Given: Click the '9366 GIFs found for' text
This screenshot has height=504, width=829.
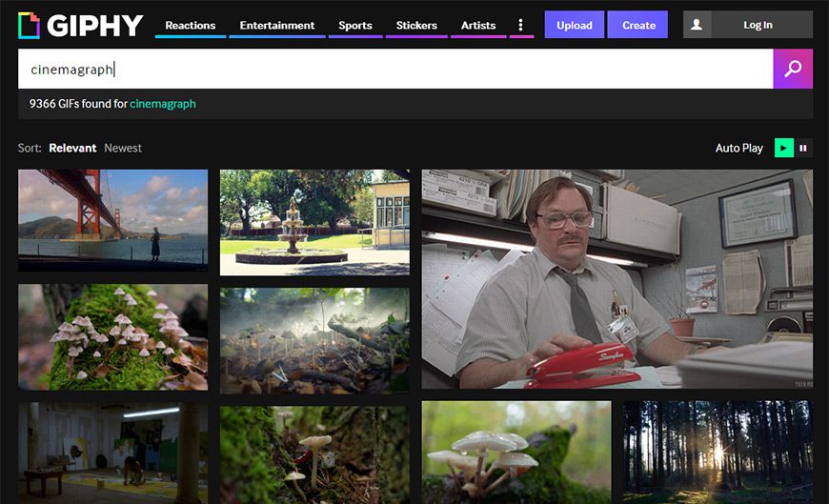Looking at the screenshot, I should pos(79,104).
